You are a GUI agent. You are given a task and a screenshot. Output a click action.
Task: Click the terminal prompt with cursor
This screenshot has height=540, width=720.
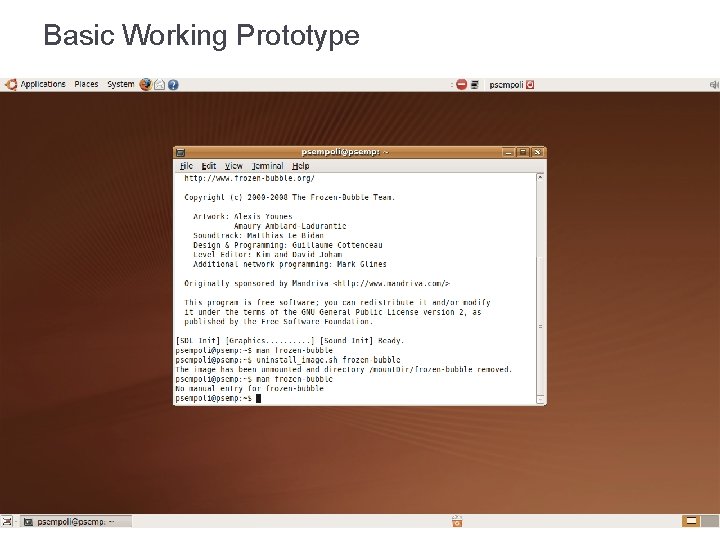pyautogui.click(x=218, y=398)
